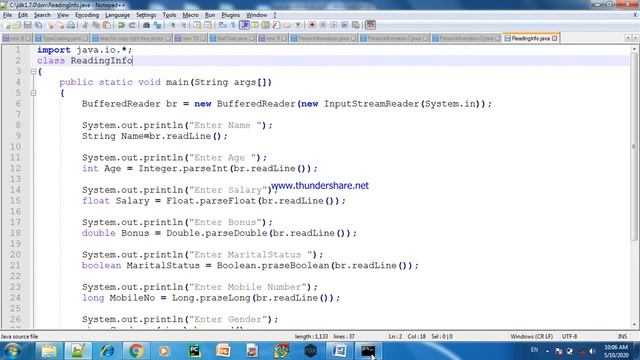Image resolution: width=640 pixels, height=360 pixels.
Task: Open the Language menu
Action: [x=118, y=15]
